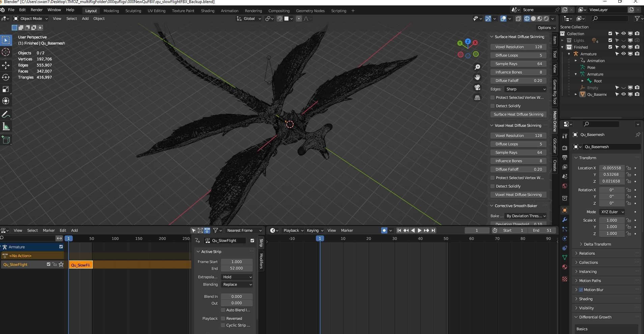Open the Modifier properties wrench tab
The width and height of the screenshot is (644, 334).
click(x=565, y=220)
